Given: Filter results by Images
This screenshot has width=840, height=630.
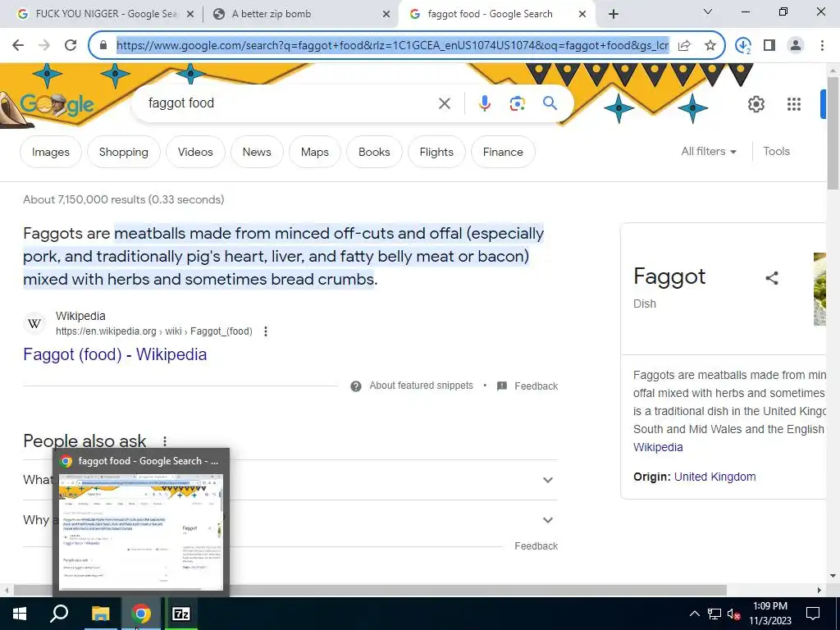Looking at the screenshot, I should 50,152.
